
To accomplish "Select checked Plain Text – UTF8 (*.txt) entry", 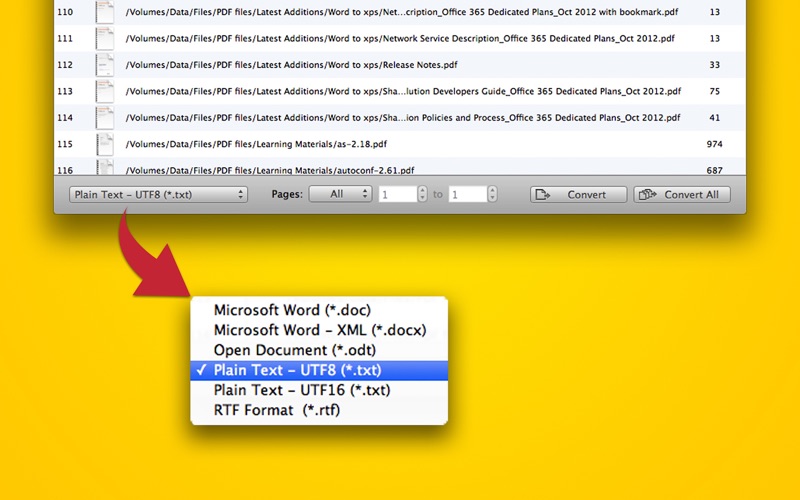I will tap(319, 370).
